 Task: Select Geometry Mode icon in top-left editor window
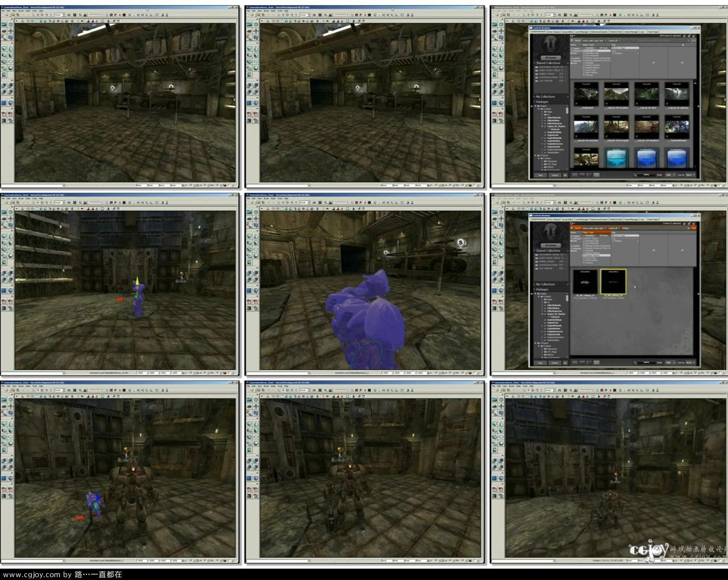click(x=11, y=24)
